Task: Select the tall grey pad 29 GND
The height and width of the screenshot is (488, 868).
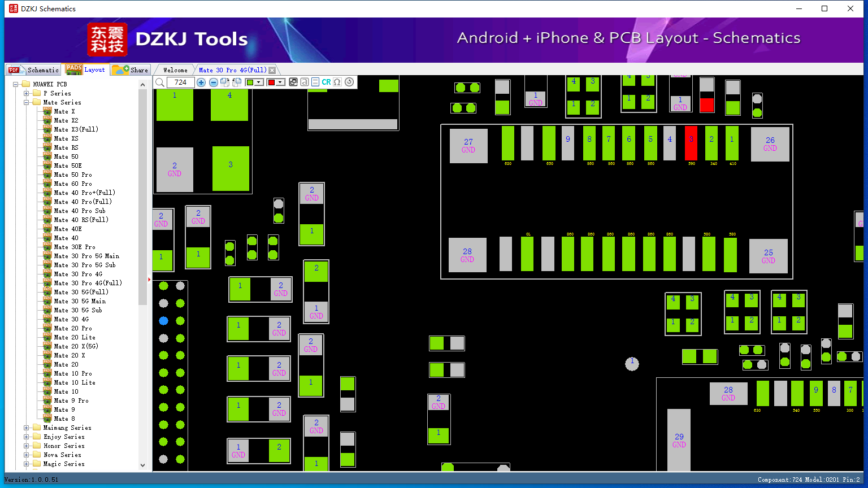Action: tap(679, 441)
